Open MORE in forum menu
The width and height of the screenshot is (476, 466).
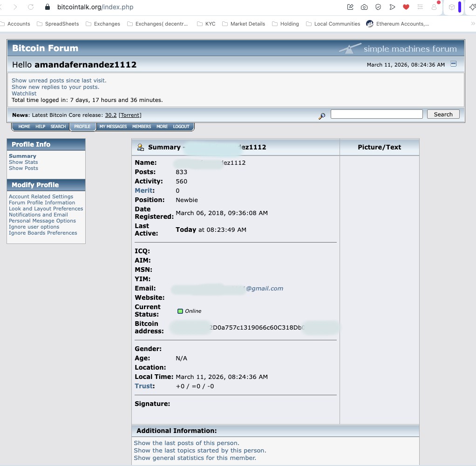(x=162, y=127)
